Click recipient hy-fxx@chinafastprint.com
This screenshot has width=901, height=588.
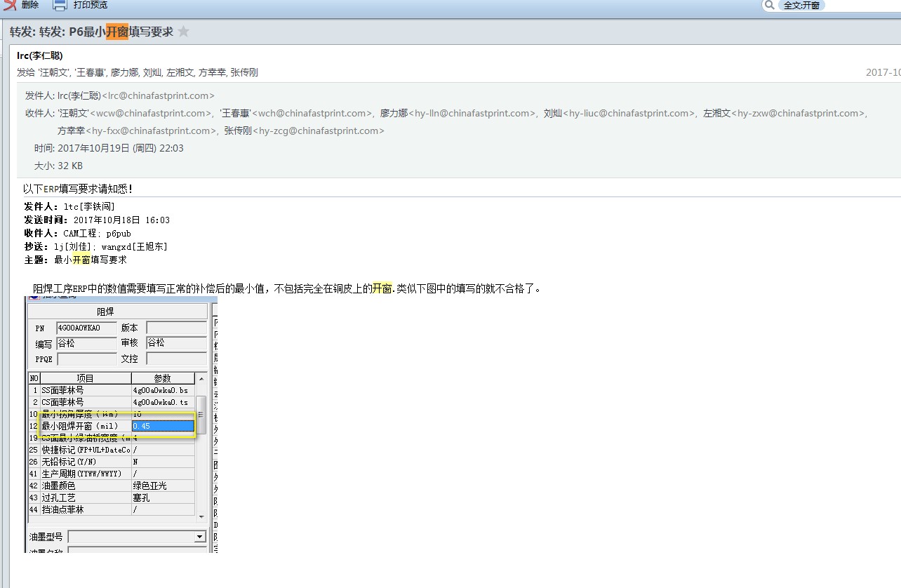151,131
